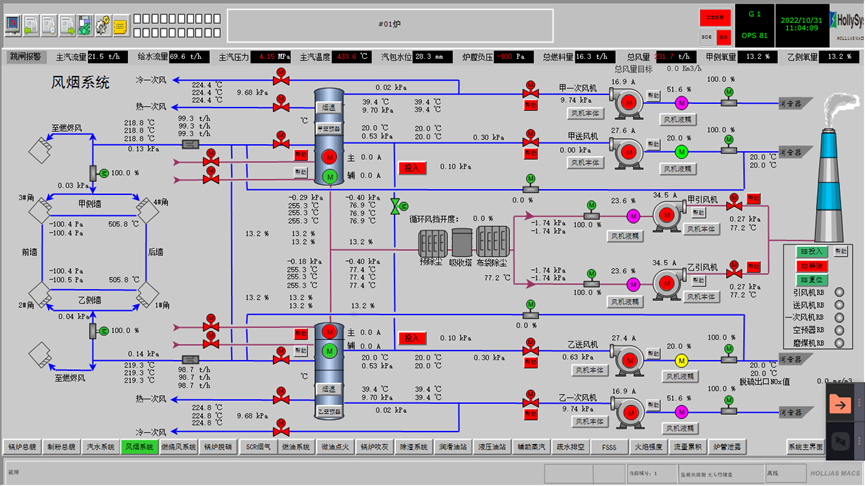This screenshot has height=486, width=865.
Task: Open the 甲引风机 风机液耦 detail panel
Action: pyautogui.click(x=625, y=236)
